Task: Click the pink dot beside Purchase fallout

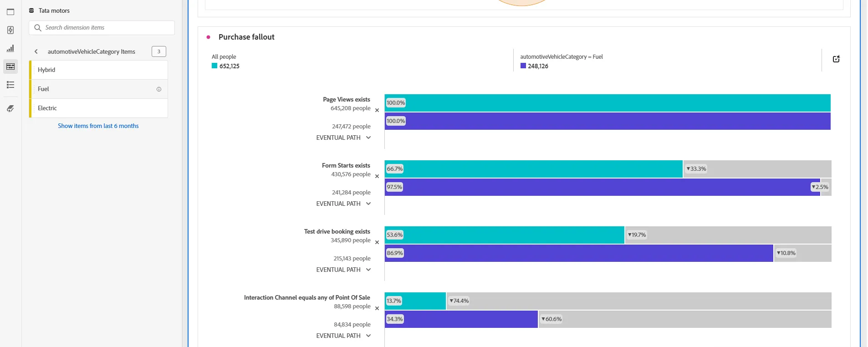Action: click(x=209, y=37)
